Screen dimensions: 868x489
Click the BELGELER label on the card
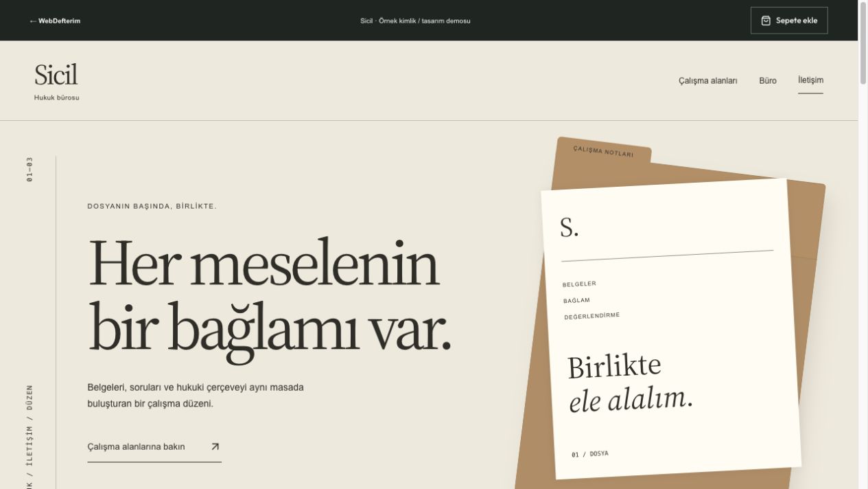(579, 284)
